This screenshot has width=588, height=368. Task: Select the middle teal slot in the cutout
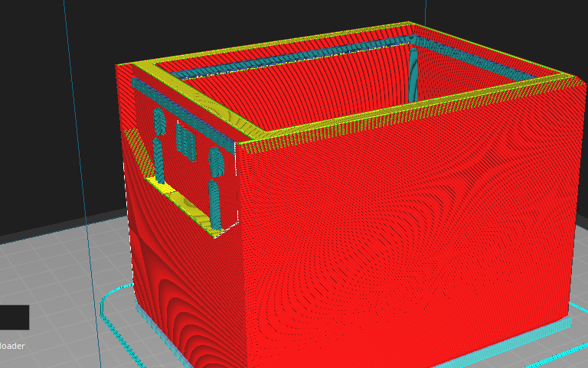click(186, 139)
